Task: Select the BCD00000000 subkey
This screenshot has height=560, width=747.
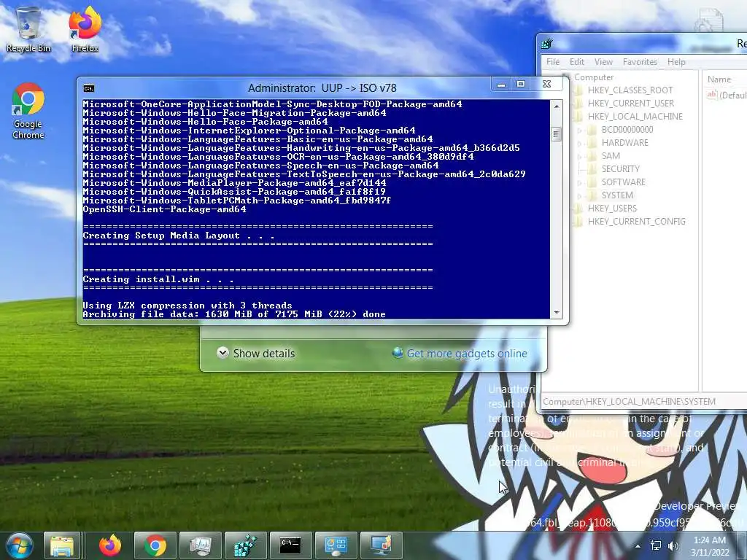Action: tap(627, 130)
